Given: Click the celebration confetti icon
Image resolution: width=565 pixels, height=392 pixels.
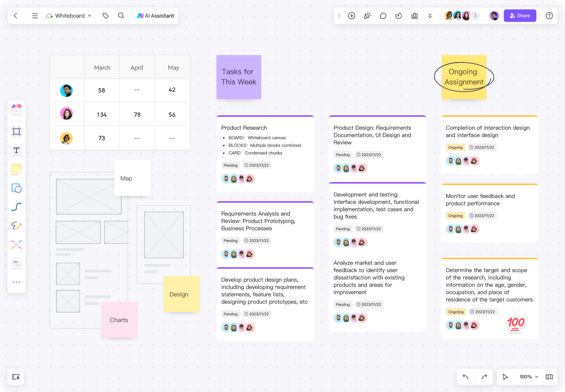Looking at the screenshot, I should click(x=367, y=16).
